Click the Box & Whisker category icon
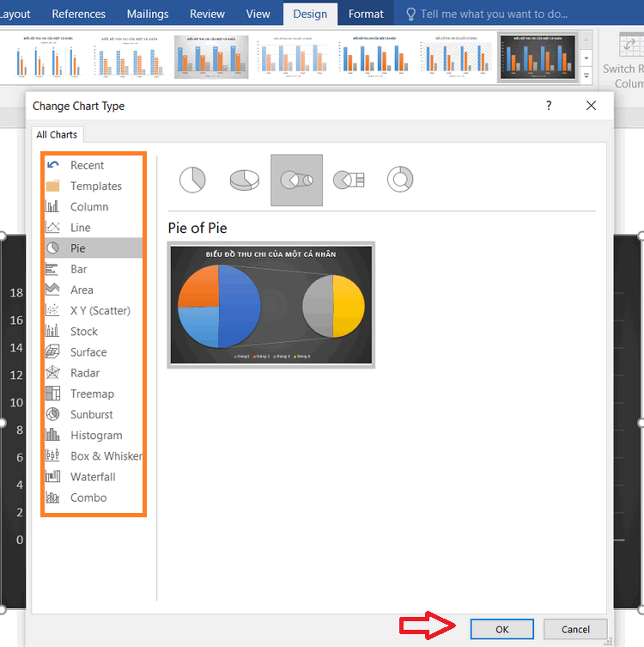 [52, 455]
